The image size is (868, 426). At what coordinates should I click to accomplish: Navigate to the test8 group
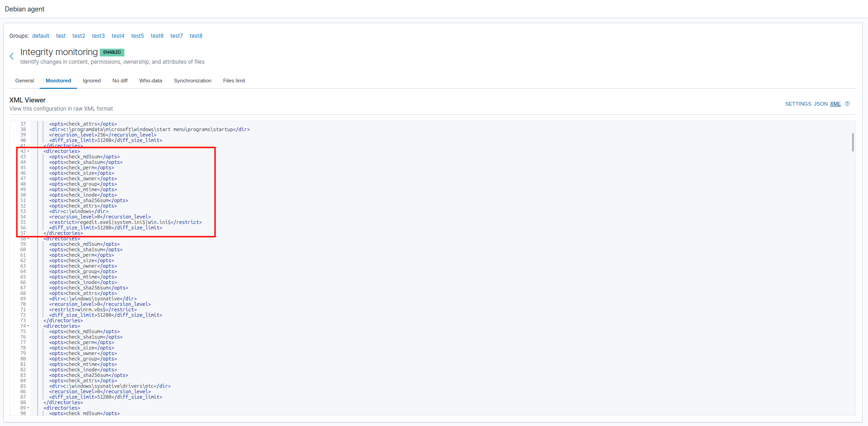point(196,35)
